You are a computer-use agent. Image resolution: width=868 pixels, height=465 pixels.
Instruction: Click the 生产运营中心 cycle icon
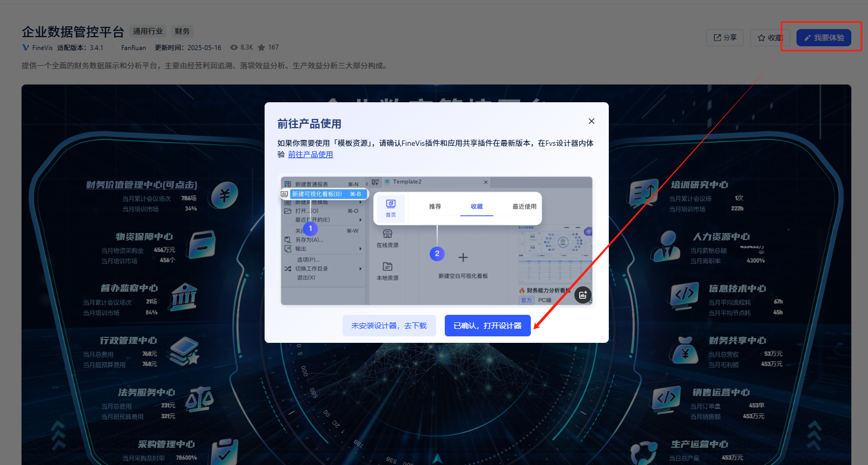tap(643, 453)
